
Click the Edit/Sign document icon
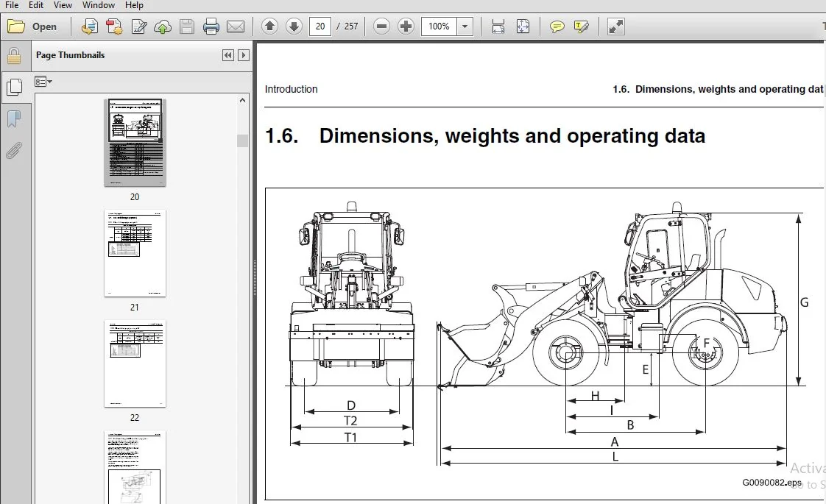(138, 26)
